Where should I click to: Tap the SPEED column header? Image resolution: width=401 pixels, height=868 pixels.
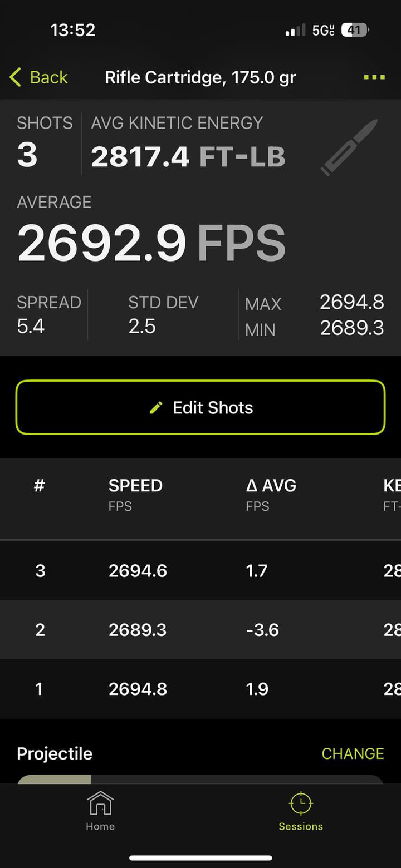pos(135,486)
